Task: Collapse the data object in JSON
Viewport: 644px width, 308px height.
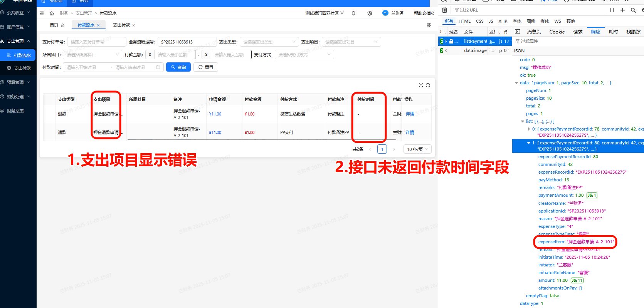Action: pyautogui.click(x=516, y=83)
